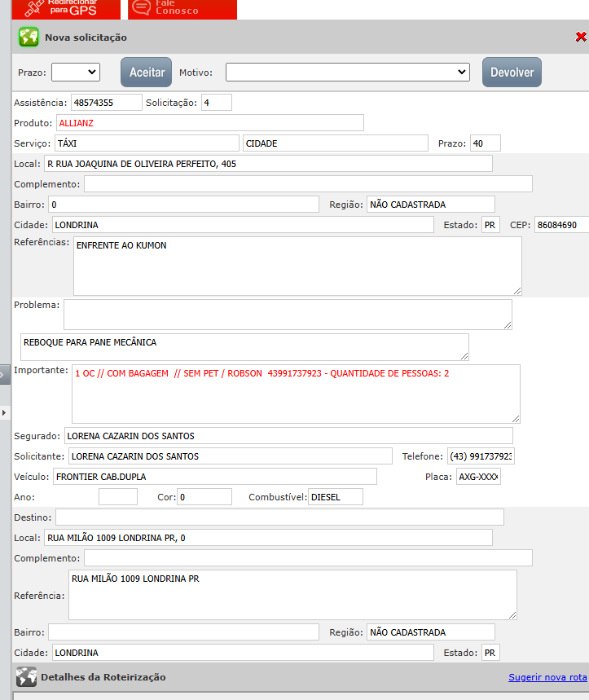The image size is (589, 700).
Task: Click the Aceitar button
Action: pos(147,73)
